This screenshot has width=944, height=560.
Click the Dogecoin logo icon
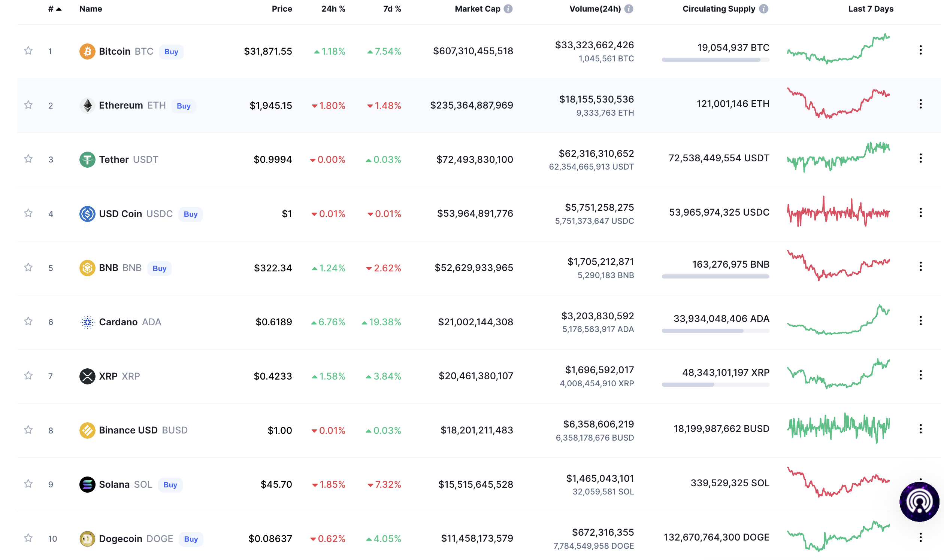tap(87, 539)
